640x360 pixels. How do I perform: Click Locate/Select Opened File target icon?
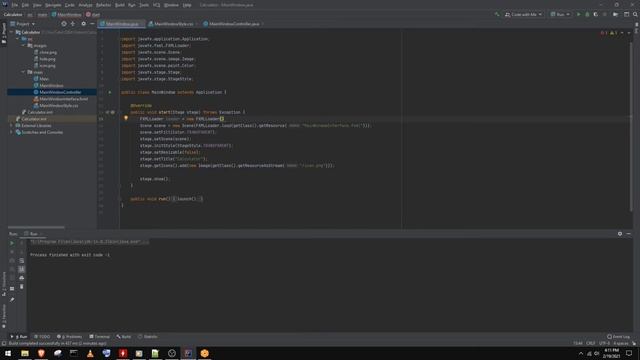(x=64, y=24)
